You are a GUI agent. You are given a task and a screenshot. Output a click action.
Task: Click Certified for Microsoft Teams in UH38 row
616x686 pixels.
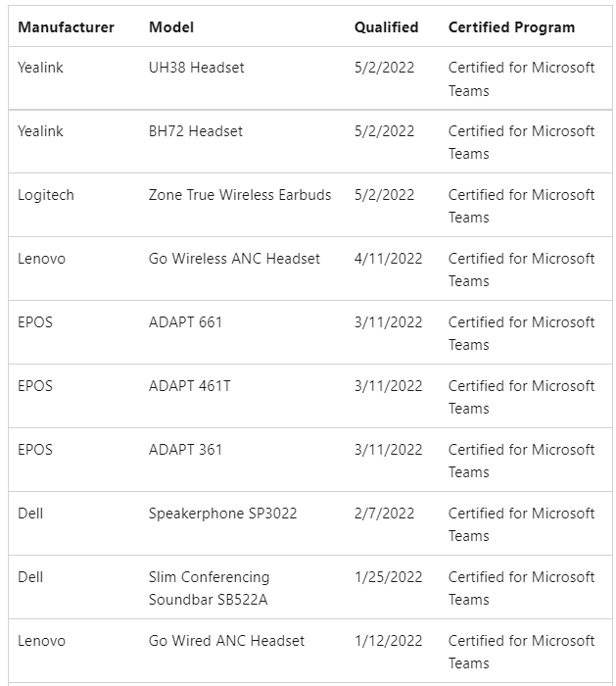pos(522,78)
